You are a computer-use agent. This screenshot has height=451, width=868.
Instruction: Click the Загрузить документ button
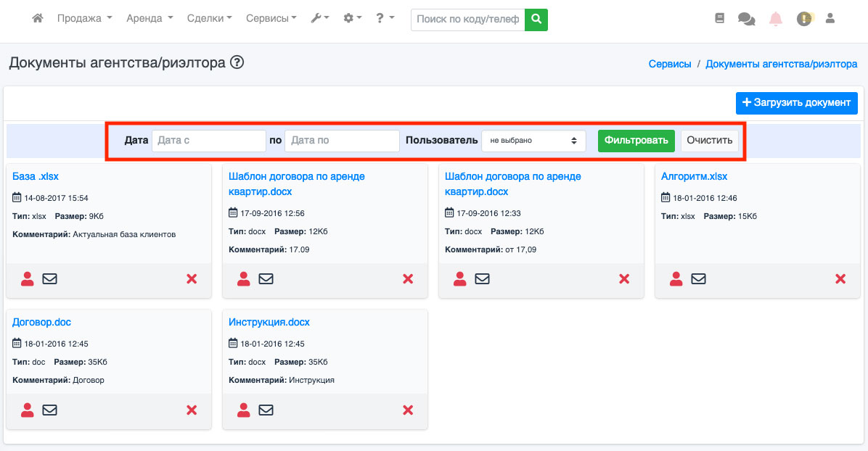[x=796, y=103]
